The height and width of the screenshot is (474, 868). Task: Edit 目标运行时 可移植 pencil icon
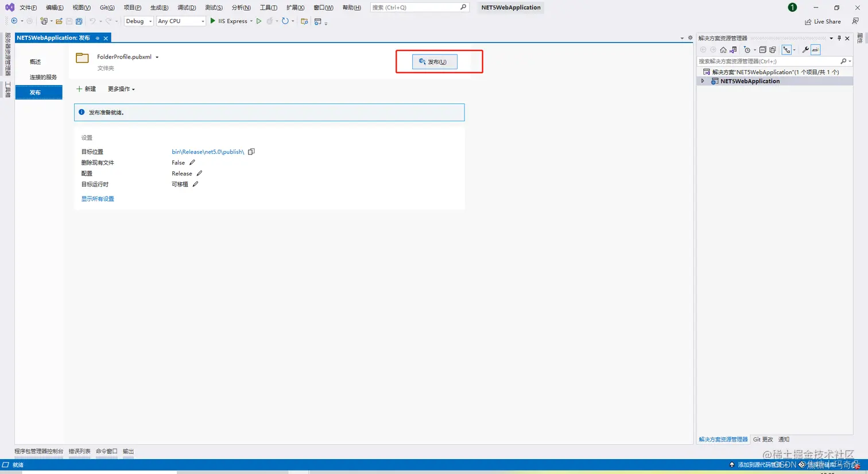(x=195, y=184)
